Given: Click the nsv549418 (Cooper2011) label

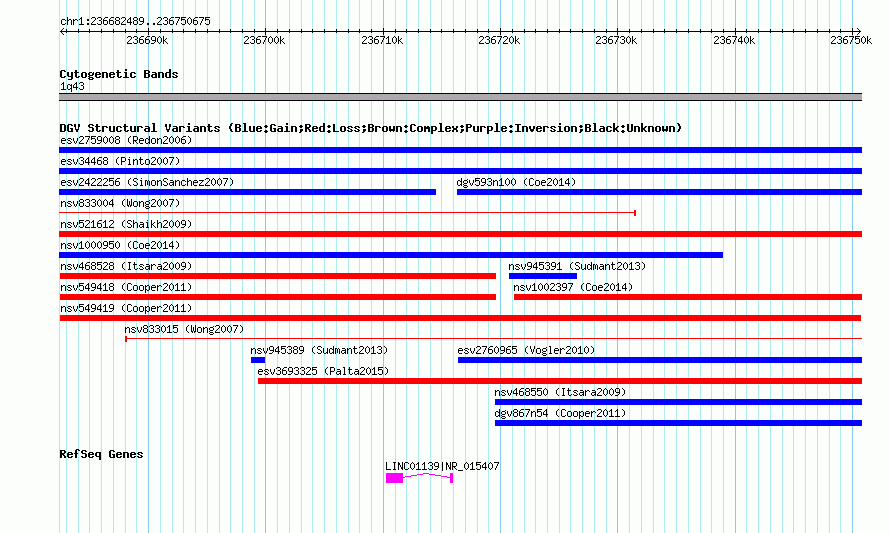Looking at the screenshot, I should [126, 287].
